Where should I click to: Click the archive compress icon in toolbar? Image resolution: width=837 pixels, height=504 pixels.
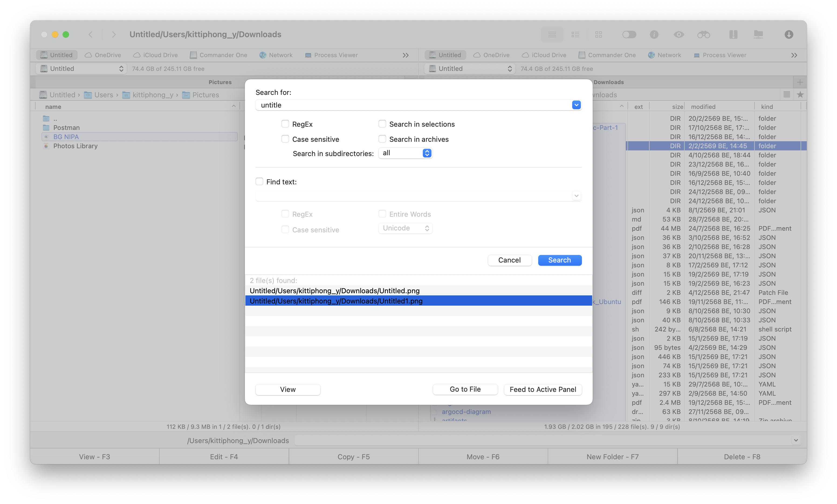tap(733, 34)
